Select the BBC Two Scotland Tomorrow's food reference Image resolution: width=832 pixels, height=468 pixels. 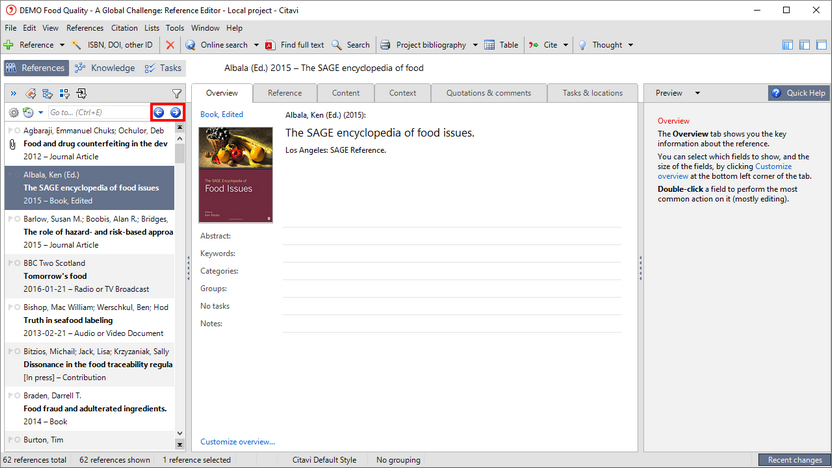point(90,276)
